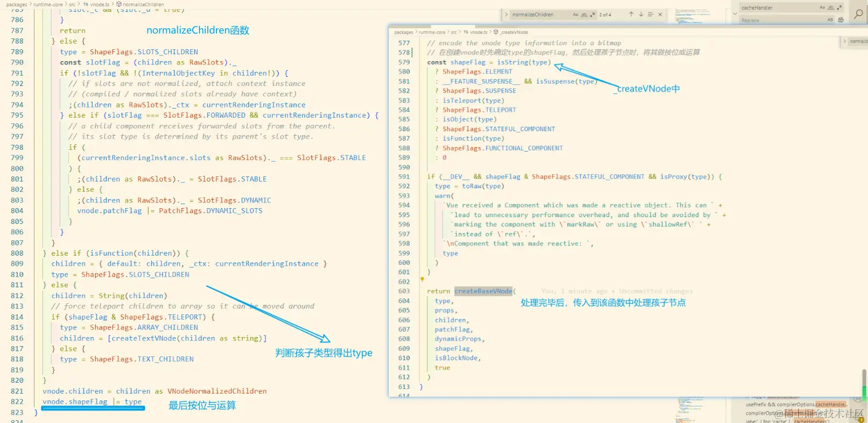Open packages breadcrumb in the normalizeChildren editor

17,4
